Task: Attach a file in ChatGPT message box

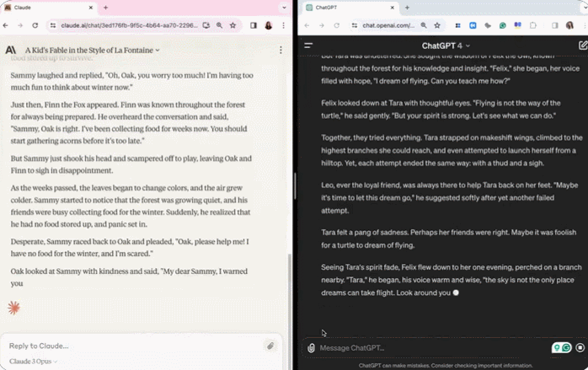Action: (311, 348)
